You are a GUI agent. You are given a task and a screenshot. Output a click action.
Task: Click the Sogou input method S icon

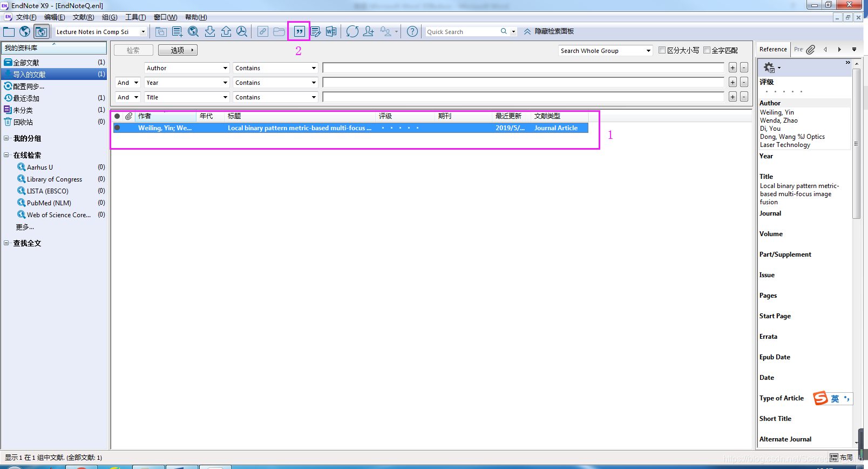click(820, 398)
